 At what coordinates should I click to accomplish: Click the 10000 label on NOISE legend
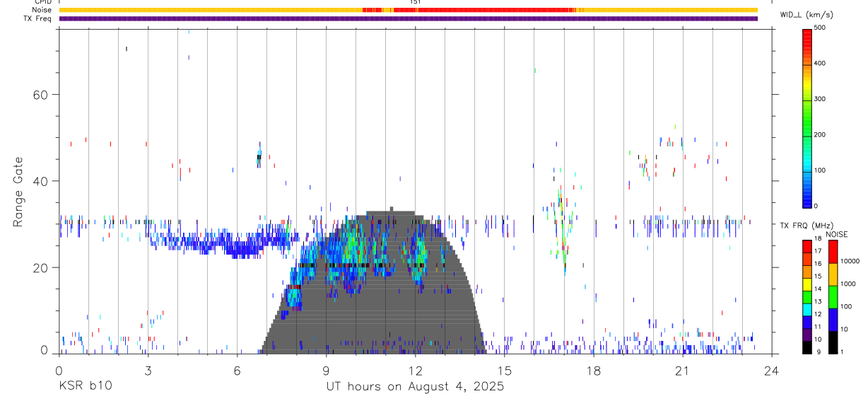pos(852,261)
